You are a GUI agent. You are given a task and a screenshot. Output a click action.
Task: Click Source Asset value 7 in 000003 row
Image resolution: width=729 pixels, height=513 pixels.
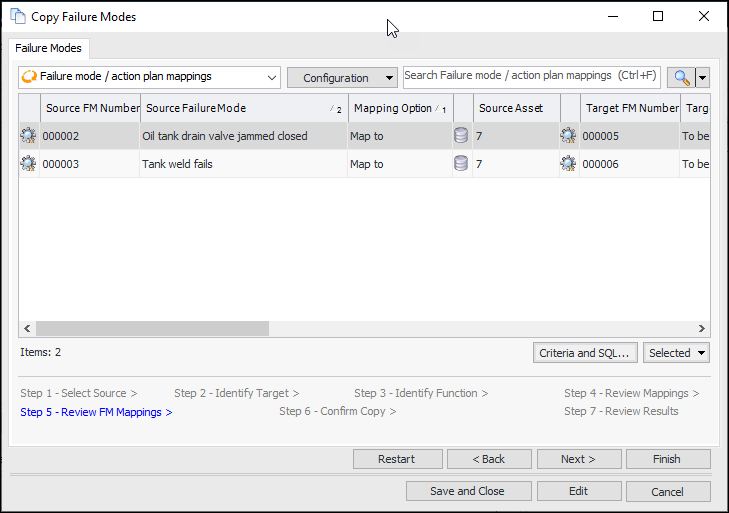pos(479,164)
